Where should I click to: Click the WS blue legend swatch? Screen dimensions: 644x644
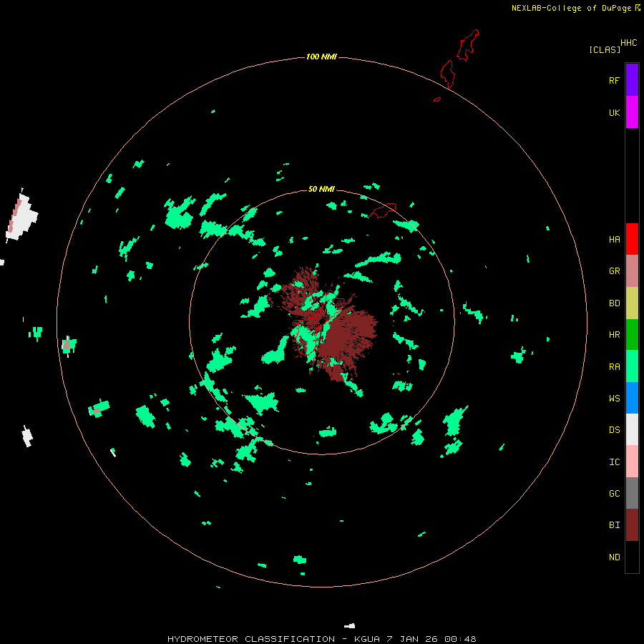click(x=632, y=398)
